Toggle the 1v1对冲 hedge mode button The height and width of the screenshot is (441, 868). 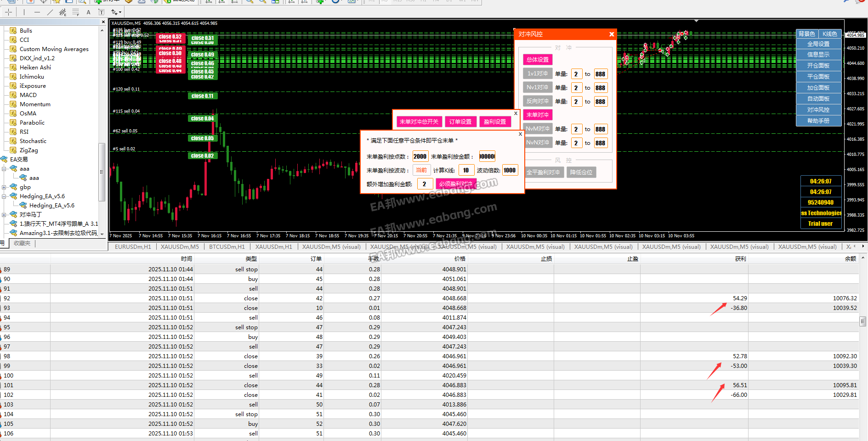click(x=537, y=74)
